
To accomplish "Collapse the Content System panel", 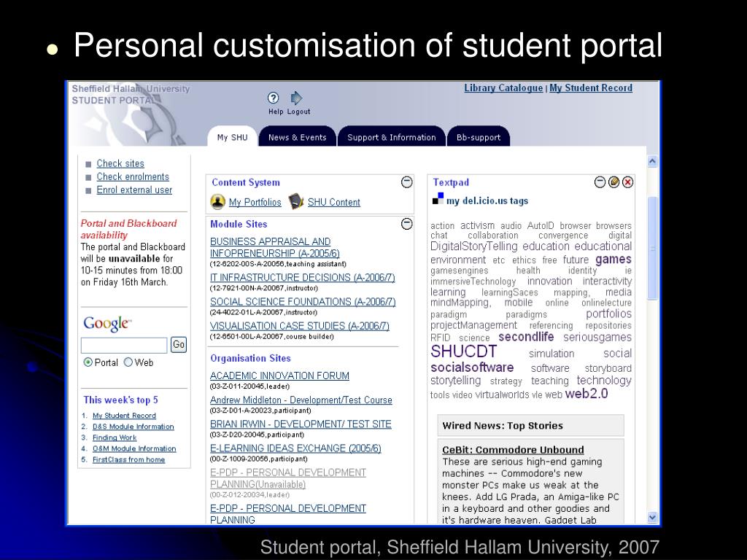I will pos(406,182).
